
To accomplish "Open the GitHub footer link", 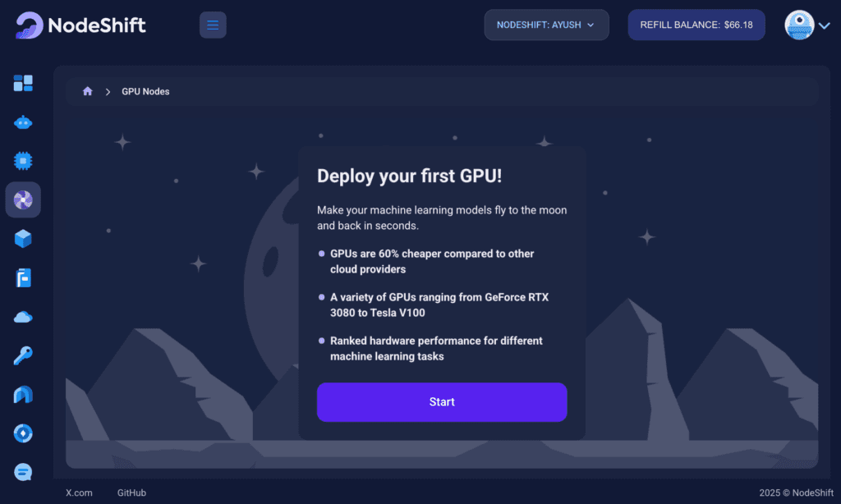I will [x=131, y=493].
